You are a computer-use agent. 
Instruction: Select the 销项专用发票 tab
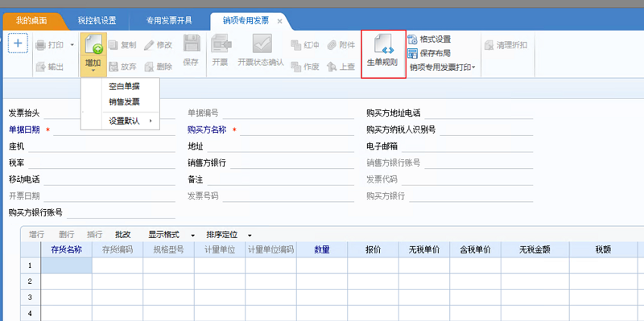(246, 21)
